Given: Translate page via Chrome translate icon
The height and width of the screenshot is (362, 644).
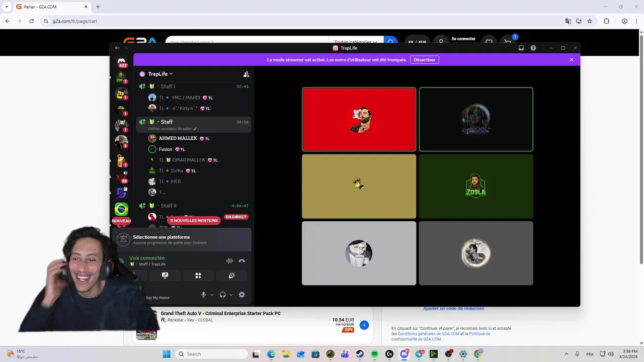Looking at the screenshot, I should click(x=568, y=21).
